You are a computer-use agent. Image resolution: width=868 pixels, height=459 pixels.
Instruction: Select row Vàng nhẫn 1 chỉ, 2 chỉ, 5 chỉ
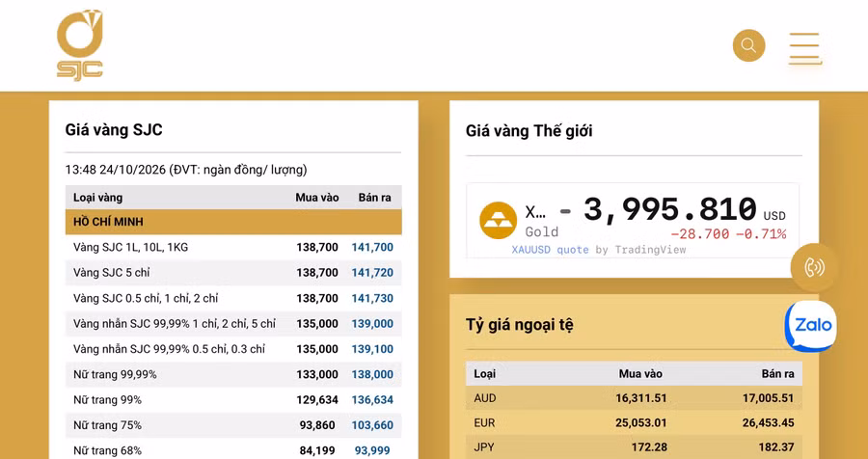[233, 324]
